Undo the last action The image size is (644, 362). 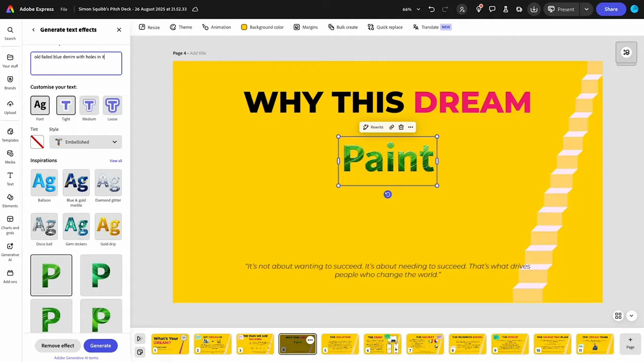tap(431, 9)
